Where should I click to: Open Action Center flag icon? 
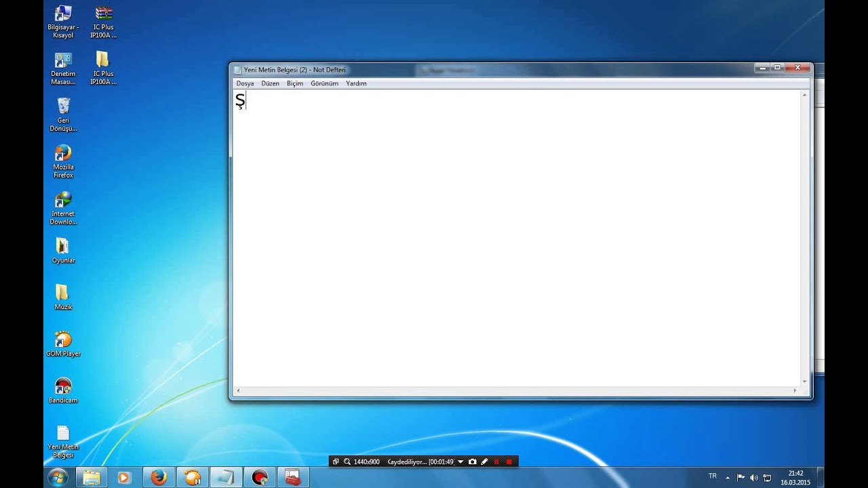741,478
